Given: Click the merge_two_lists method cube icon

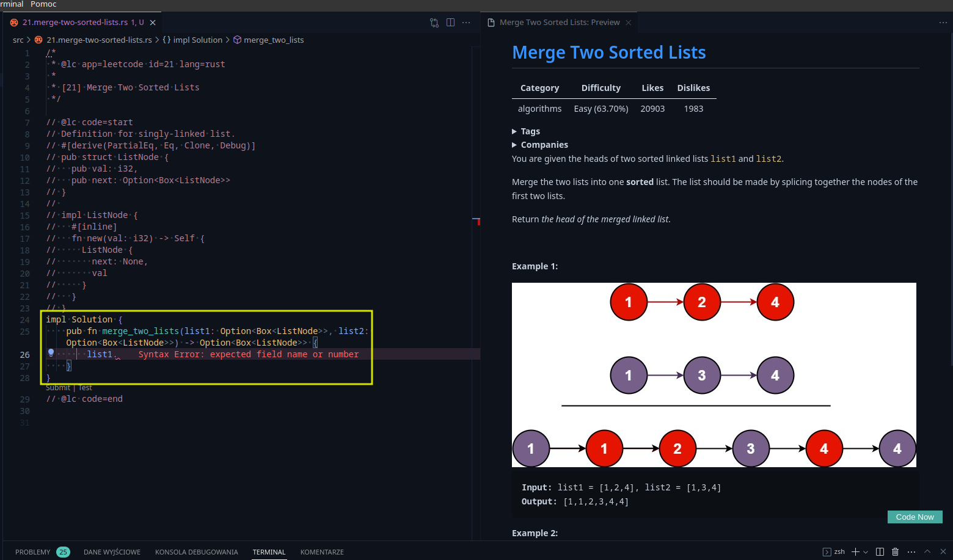Looking at the screenshot, I should (237, 40).
